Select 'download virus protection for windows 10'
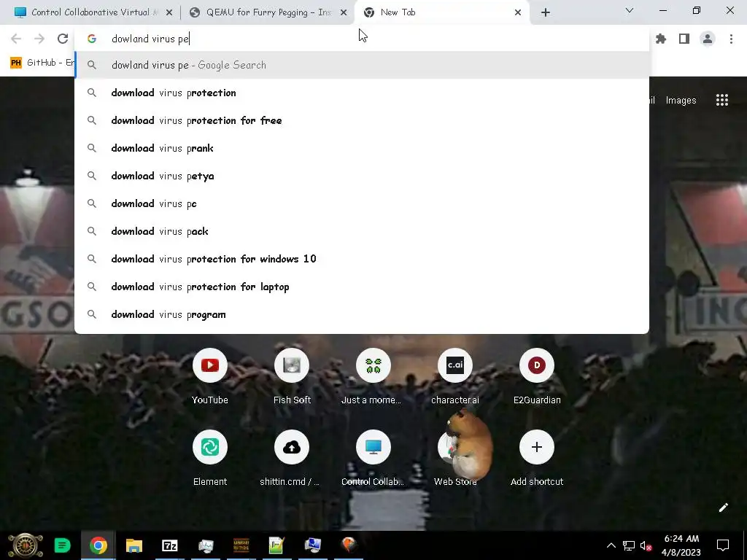This screenshot has width=747, height=560. (x=362, y=259)
